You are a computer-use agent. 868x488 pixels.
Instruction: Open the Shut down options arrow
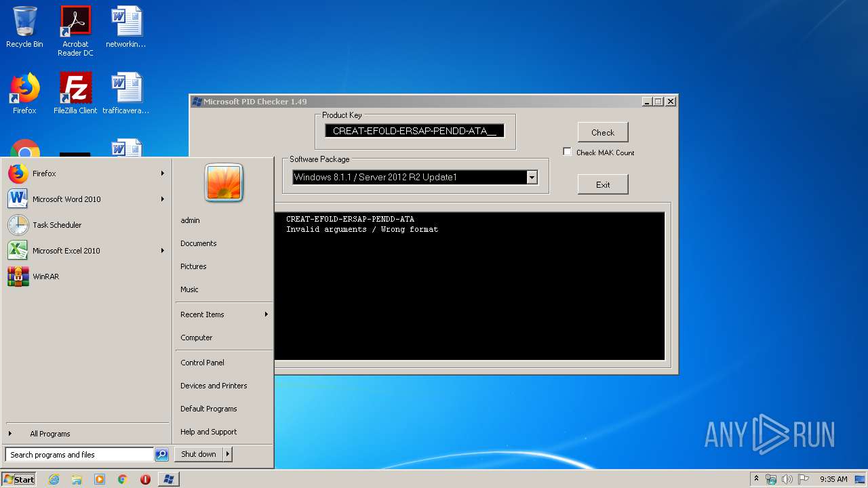pyautogui.click(x=228, y=454)
